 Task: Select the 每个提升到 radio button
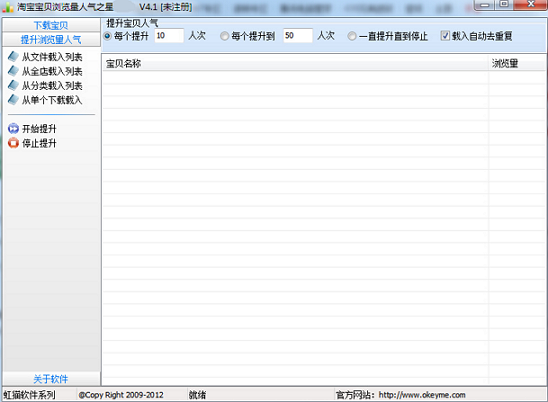pos(225,36)
